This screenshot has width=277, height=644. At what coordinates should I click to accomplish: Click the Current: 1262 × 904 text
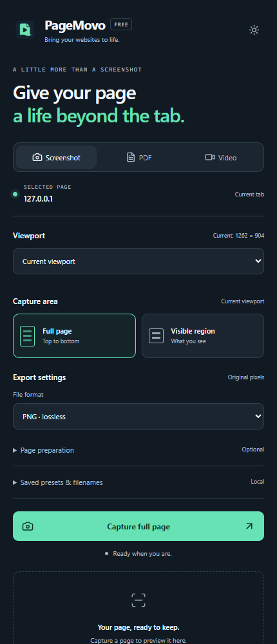(238, 236)
